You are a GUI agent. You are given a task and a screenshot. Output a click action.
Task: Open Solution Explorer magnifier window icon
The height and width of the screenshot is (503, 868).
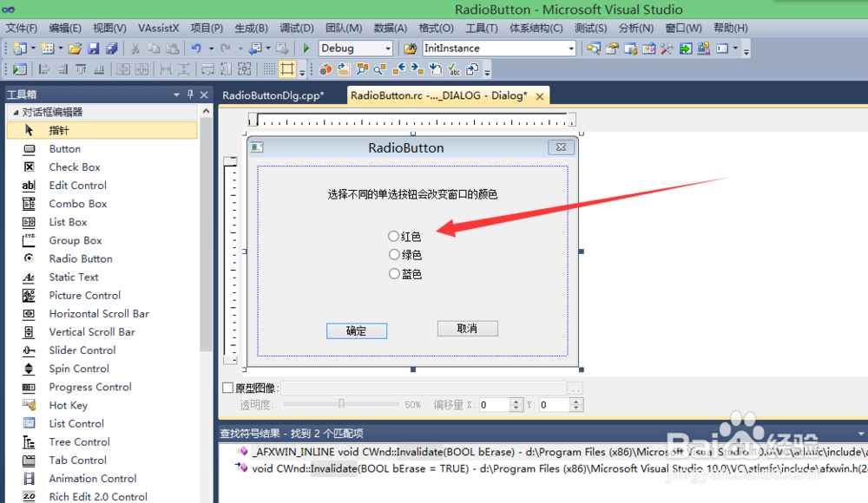[593, 49]
